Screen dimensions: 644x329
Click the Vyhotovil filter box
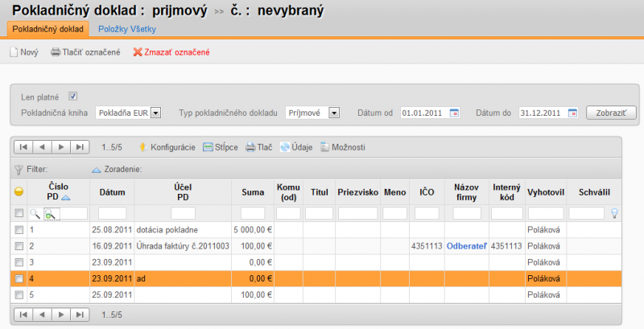(x=546, y=213)
